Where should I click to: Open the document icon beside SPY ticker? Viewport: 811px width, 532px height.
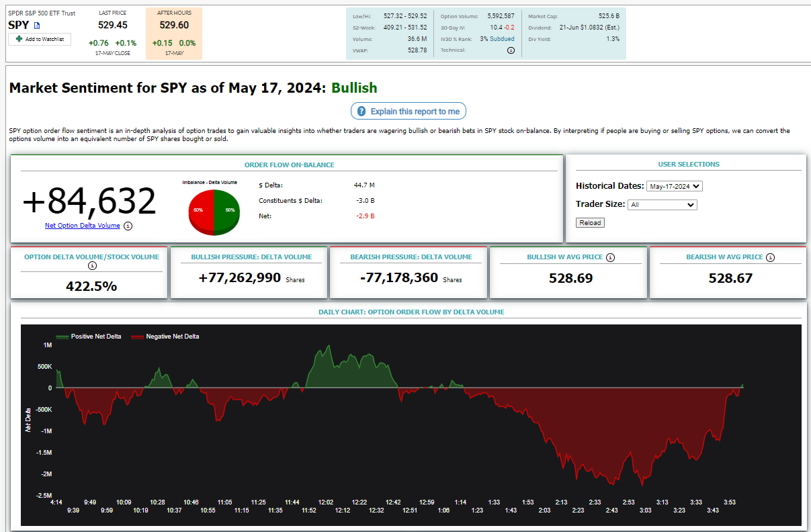(x=37, y=26)
